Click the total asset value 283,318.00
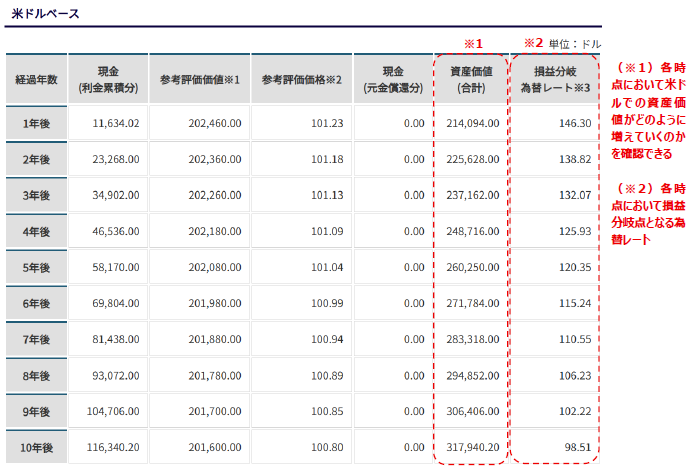This screenshot has width=695, height=473. [473, 339]
